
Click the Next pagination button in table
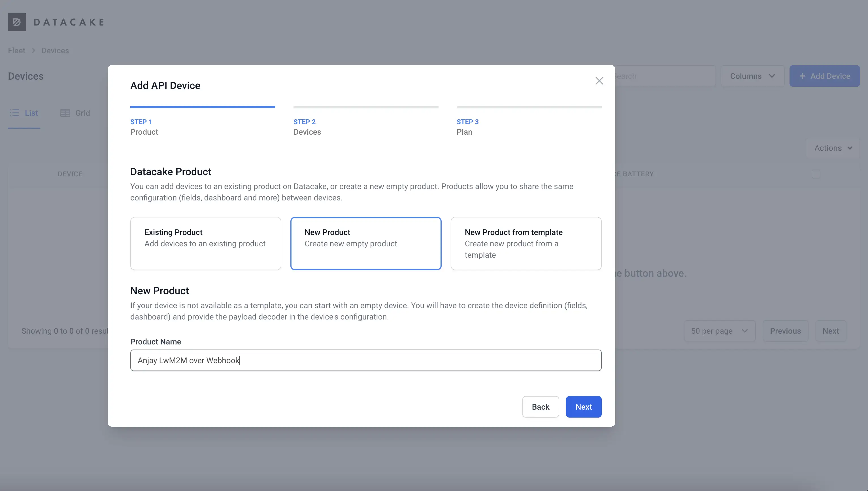[x=831, y=331]
